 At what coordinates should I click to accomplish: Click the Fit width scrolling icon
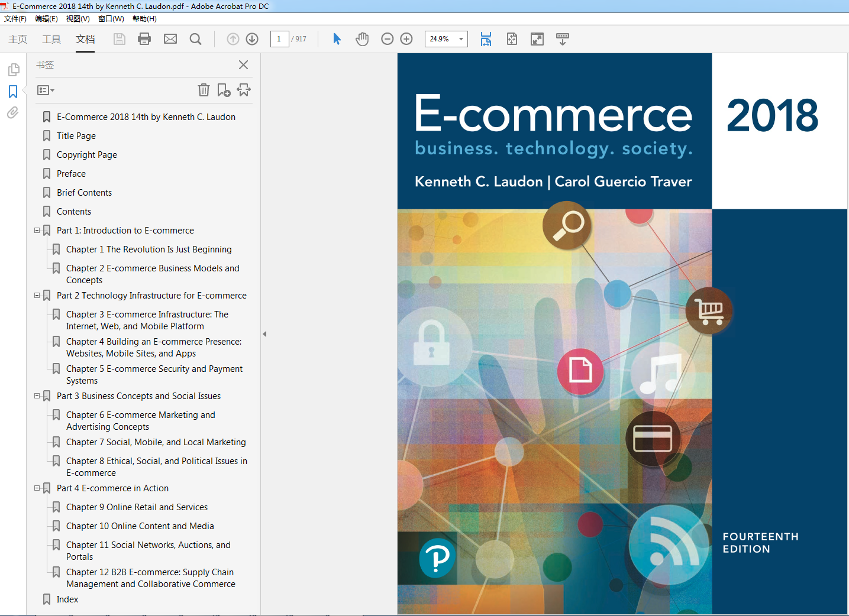(x=486, y=39)
